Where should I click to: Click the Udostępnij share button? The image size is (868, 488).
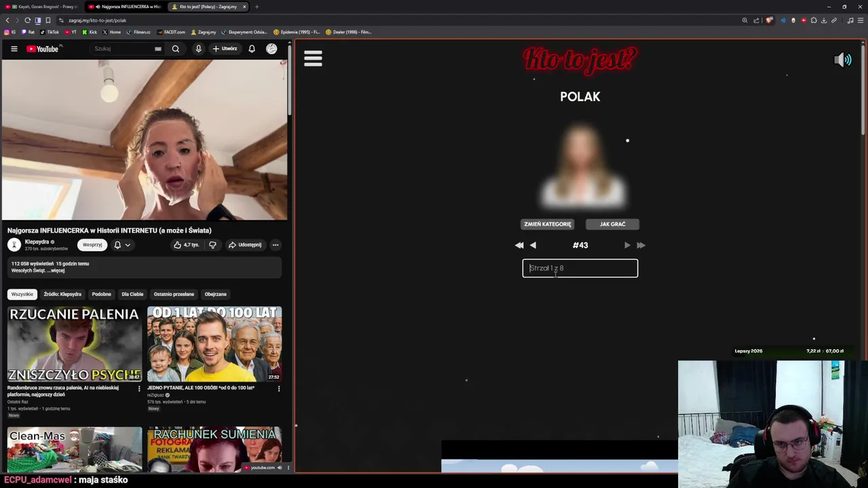tap(245, 245)
